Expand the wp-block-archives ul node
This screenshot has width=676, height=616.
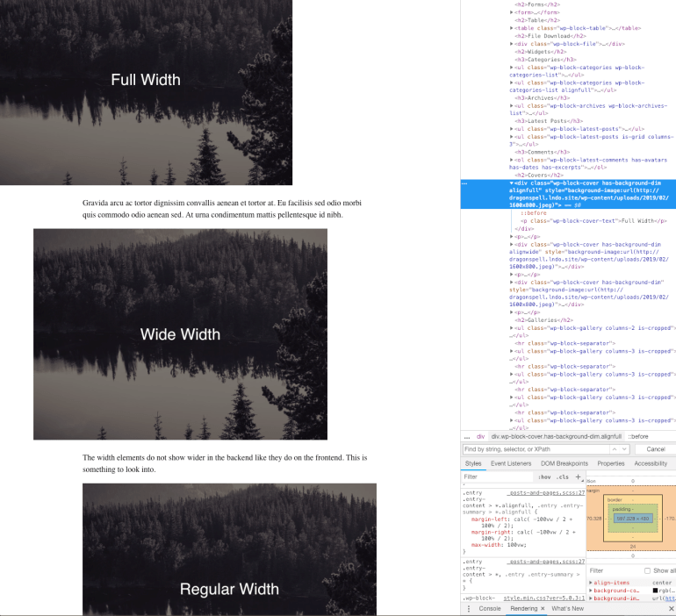click(x=511, y=105)
